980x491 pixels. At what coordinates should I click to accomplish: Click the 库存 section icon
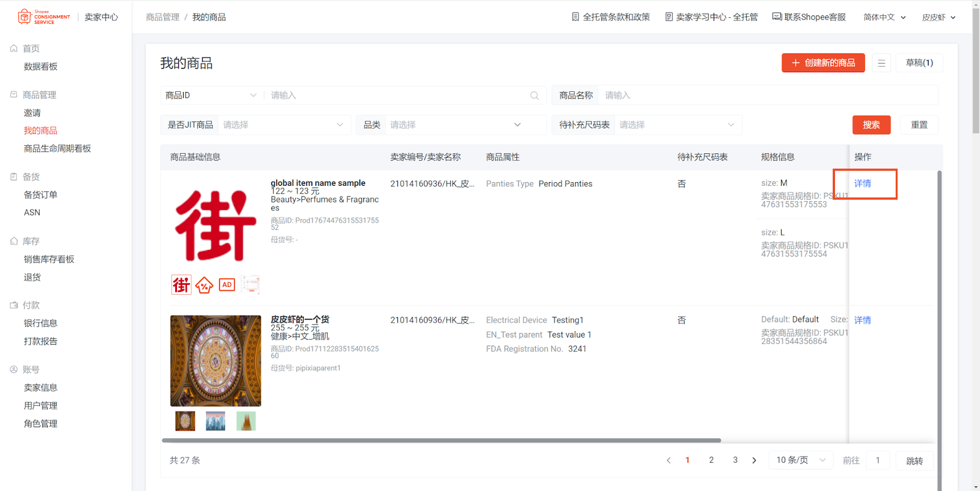pyautogui.click(x=13, y=241)
